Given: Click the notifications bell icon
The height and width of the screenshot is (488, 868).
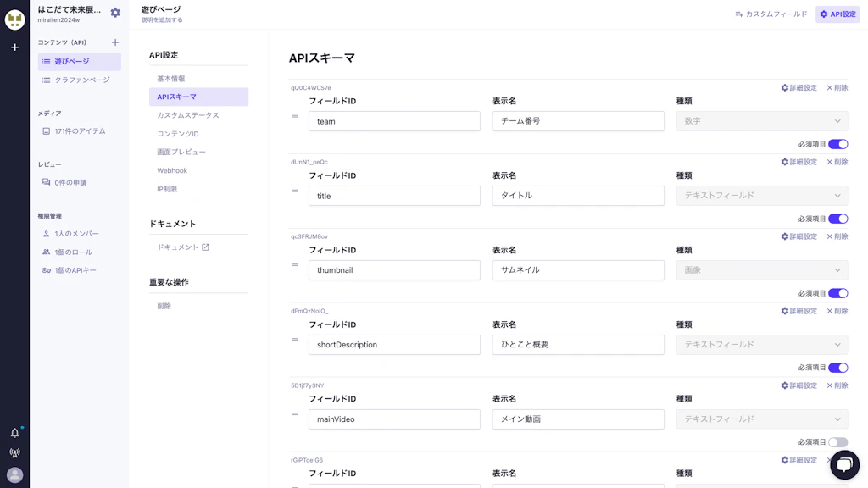Looking at the screenshot, I should click(x=14, y=433).
